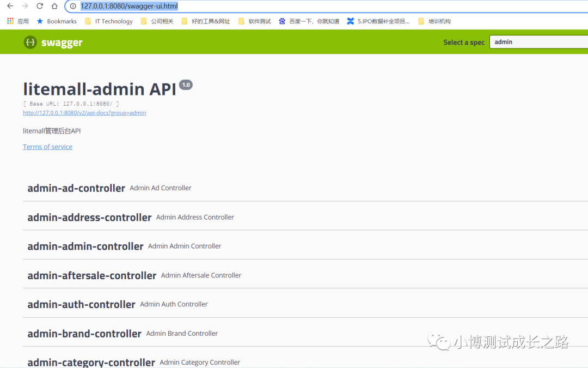Click the Admin Aftersale Controller description

point(201,275)
